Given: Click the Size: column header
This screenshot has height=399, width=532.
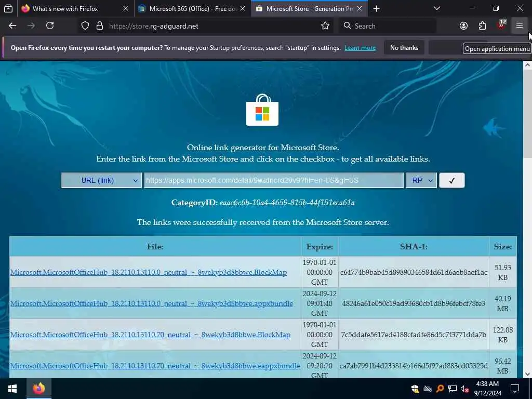Looking at the screenshot, I should 503,247.
